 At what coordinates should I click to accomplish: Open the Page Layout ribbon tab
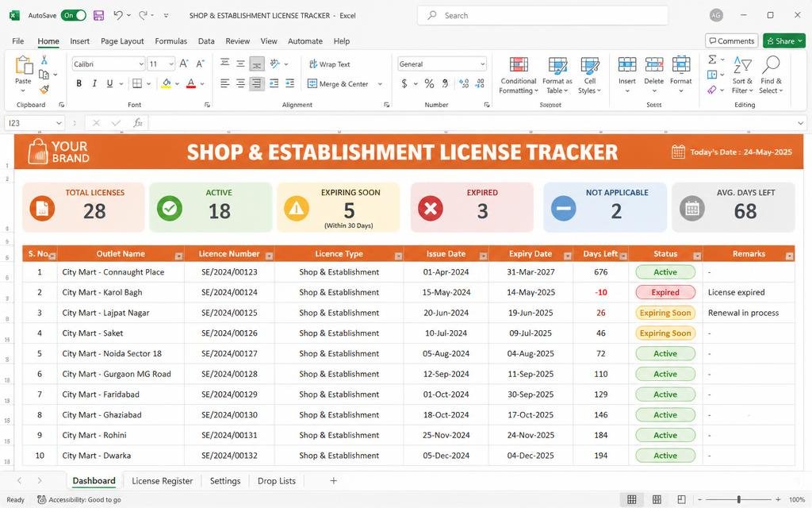[x=122, y=41]
